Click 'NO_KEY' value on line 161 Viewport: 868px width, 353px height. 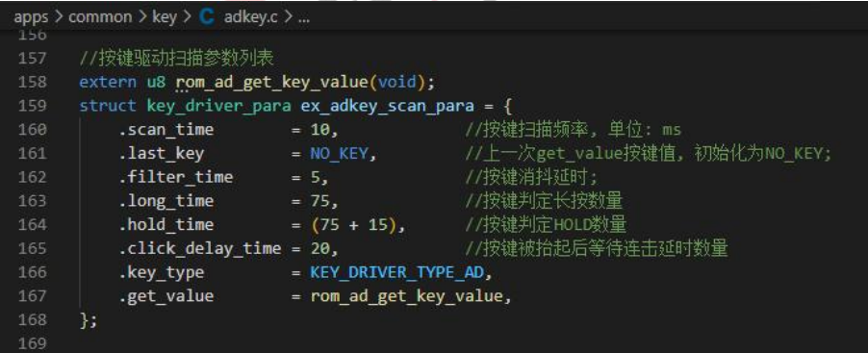[x=339, y=154]
